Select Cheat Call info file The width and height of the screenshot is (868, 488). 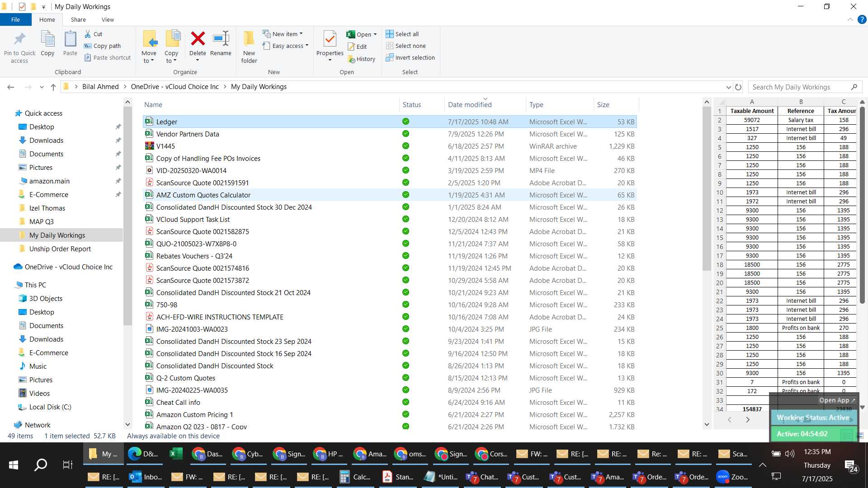[389, 402]
